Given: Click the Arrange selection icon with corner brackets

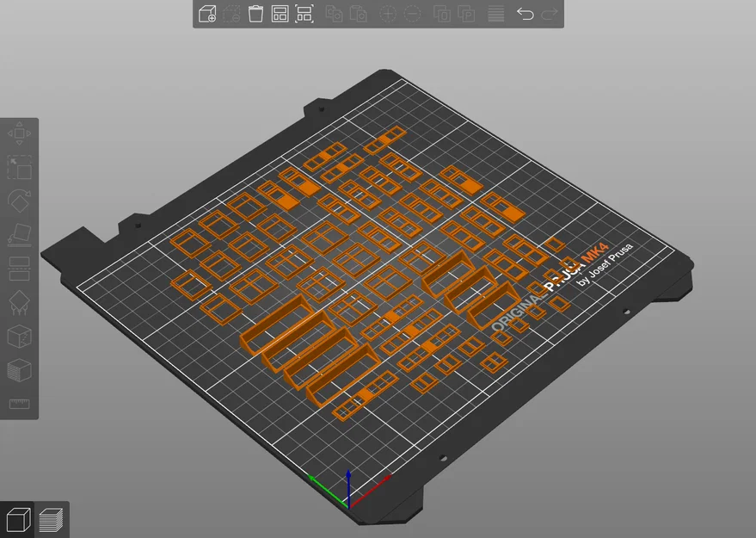Looking at the screenshot, I should (304, 14).
